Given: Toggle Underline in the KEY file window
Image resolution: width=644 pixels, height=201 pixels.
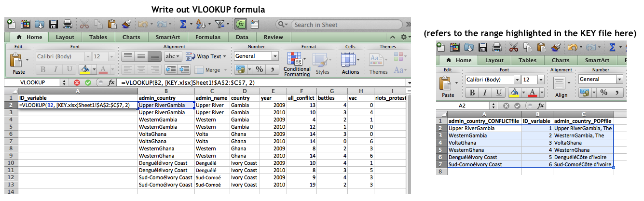Looking at the screenshot, I should tap(498, 93).
